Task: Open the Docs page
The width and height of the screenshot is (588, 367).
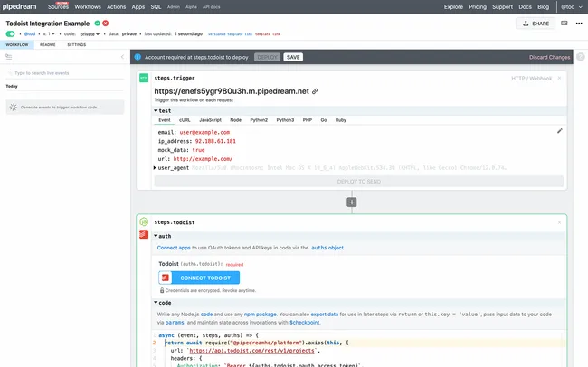Action: tap(525, 6)
